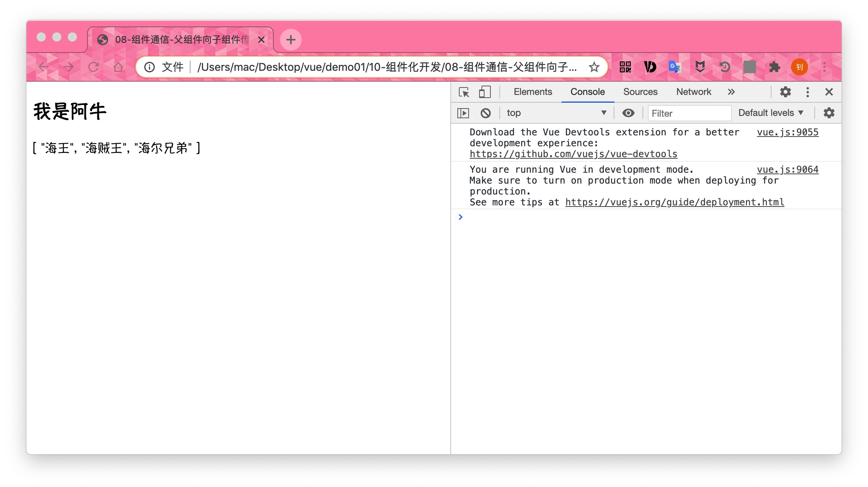Switch to the Elements tab
Image resolution: width=868 pixels, height=487 pixels.
(532, 92)
